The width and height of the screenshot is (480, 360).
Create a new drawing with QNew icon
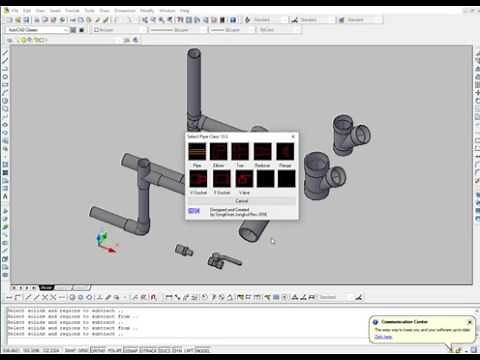(x=9, y=20)
